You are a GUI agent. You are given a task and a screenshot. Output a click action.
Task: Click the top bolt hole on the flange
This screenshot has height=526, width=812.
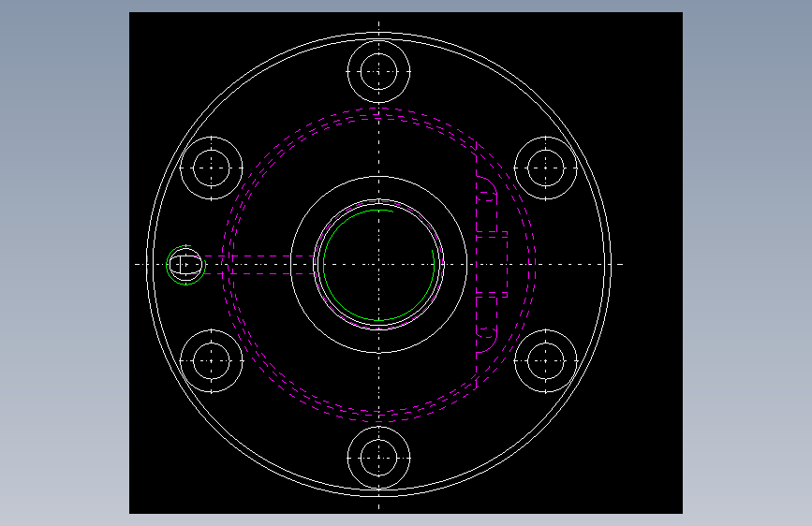pyautogui.click(x=378, y=71)
